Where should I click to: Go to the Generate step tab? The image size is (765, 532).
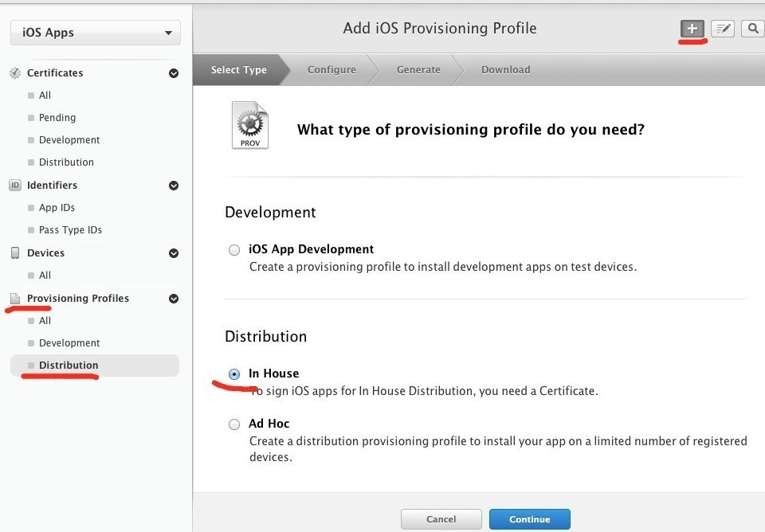click(418, 70)
